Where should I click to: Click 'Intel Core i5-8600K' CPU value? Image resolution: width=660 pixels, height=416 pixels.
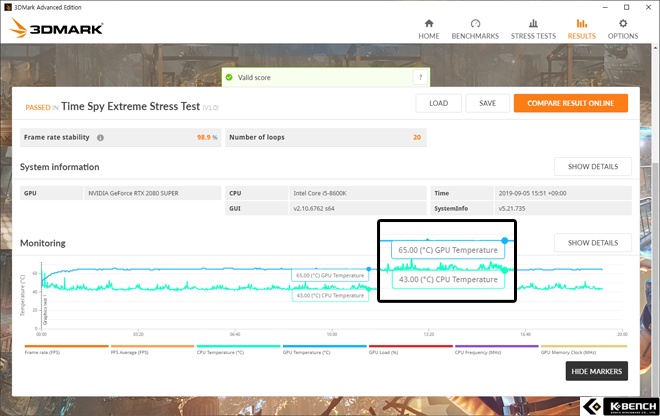tap(320, 193)
